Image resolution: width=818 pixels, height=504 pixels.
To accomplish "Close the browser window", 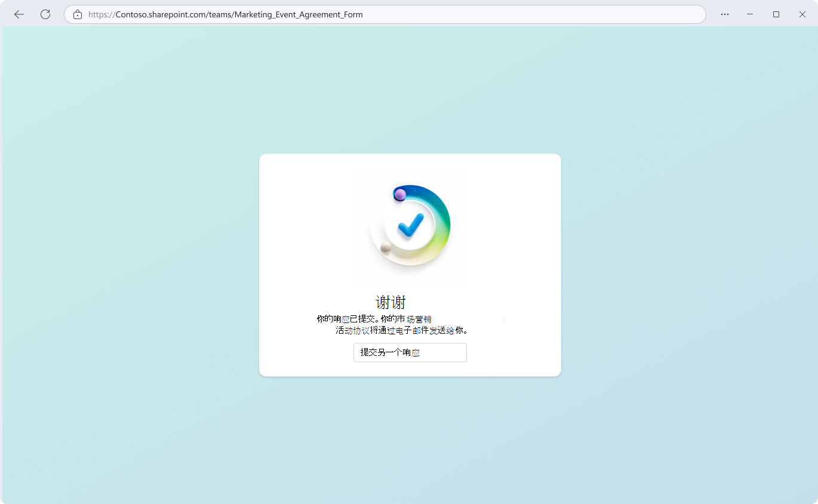I will (802, 14).
